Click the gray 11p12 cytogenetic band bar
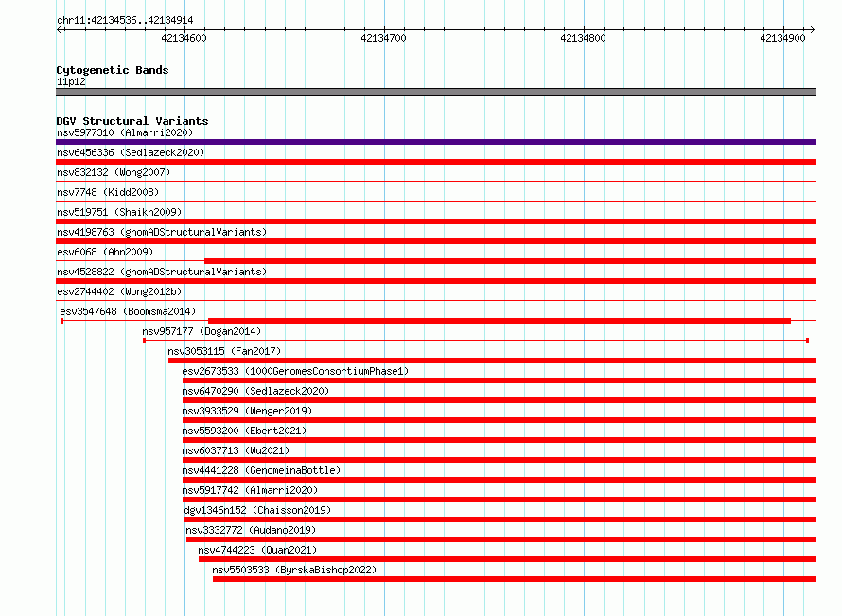This screenshot has width=842, height=616. click(x=435, y=92)
